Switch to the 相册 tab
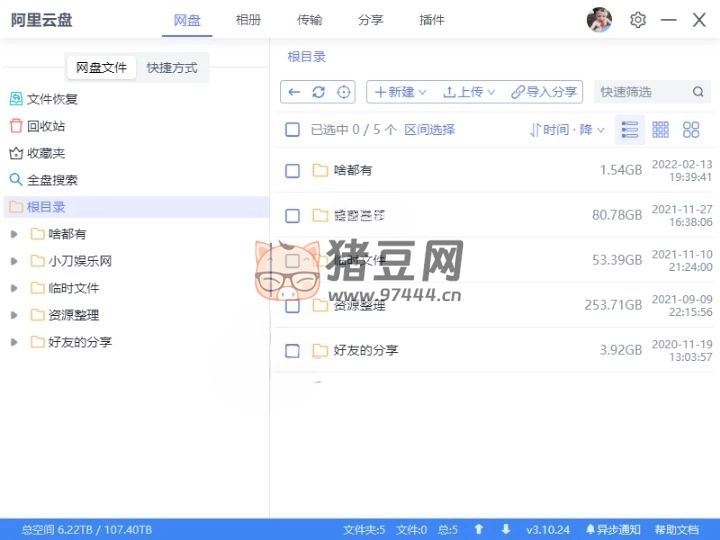 click(x=249, y=20)
